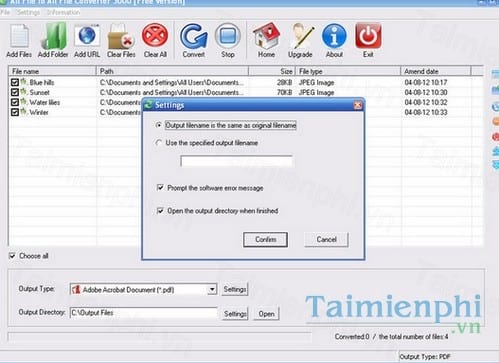Toggle Open the output directory when finished
The height and width of the screenshot is (363, 499).
click(x=160, y=211)
